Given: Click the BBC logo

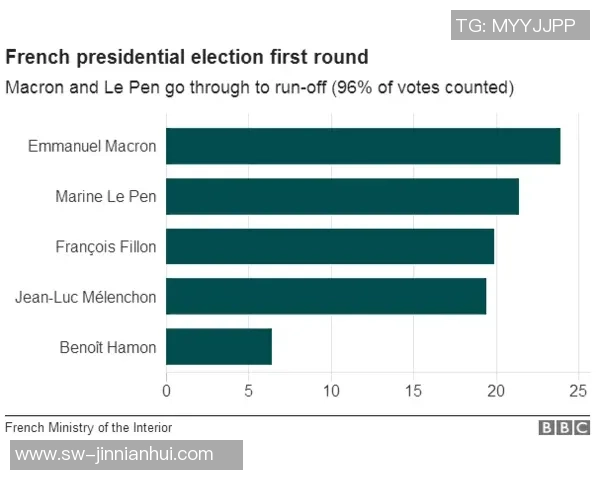Looking at the screenshot, I should coord(564,427).
